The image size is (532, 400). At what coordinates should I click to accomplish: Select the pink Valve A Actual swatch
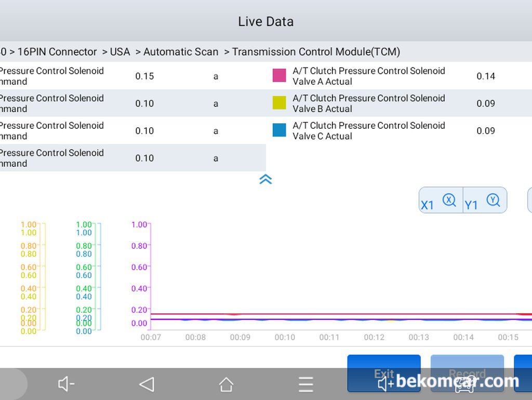click(x=280, y=76)
